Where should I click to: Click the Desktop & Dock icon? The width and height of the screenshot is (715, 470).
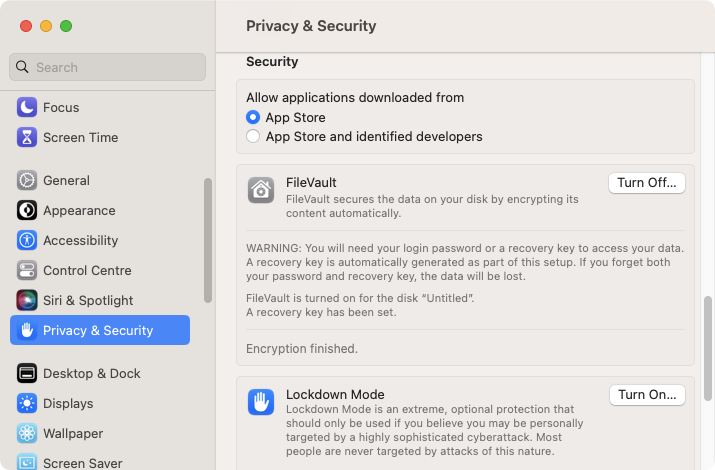click(x=27, y=373)
